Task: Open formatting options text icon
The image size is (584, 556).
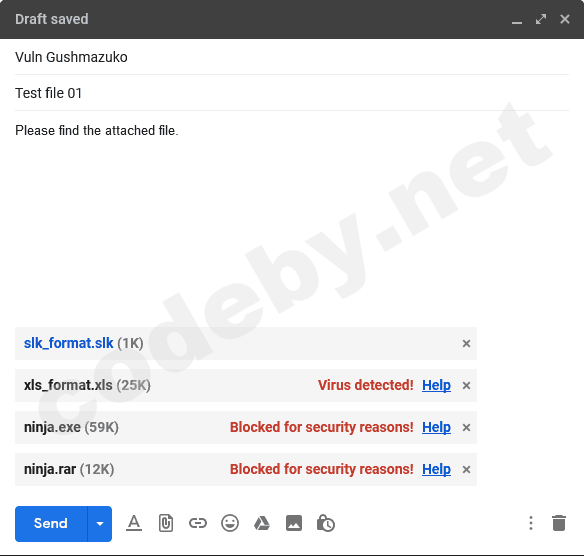Action: 134,523
